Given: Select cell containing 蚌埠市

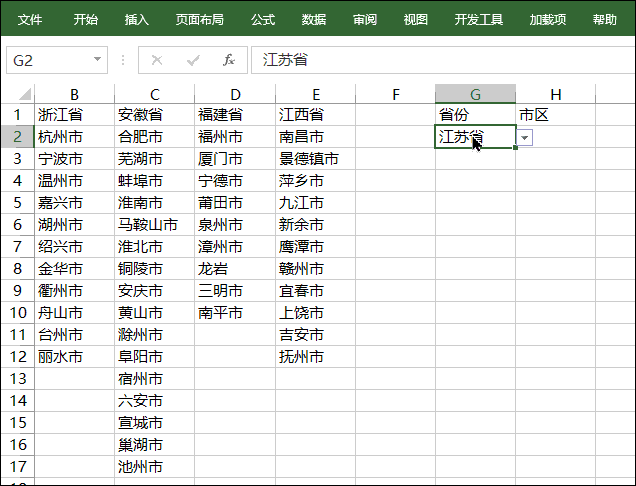Looking at the screenshot, I should coord(155,181).
